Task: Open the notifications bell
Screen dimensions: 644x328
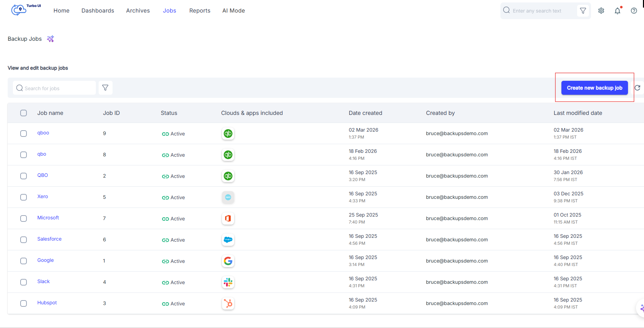Action: point(618,11)
